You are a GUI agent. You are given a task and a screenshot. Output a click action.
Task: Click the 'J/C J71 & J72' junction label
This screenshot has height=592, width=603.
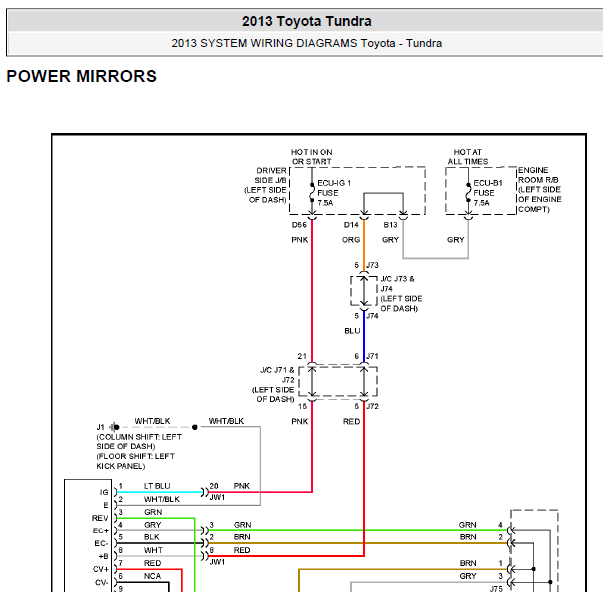pos(277,375)
